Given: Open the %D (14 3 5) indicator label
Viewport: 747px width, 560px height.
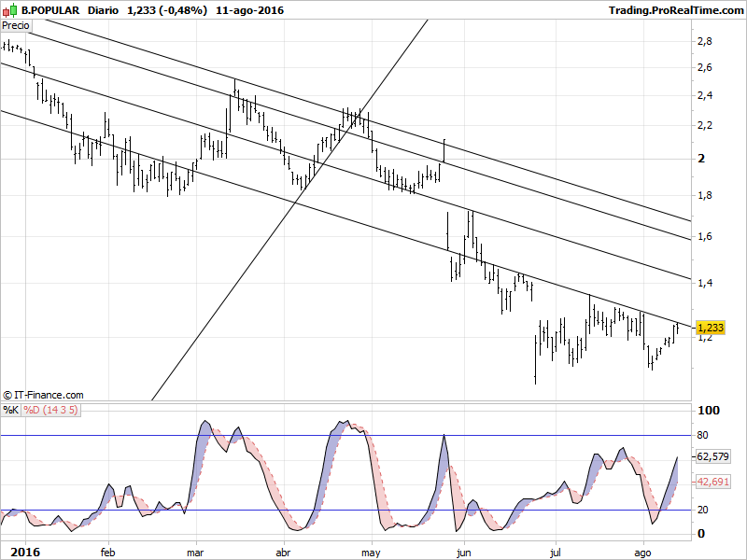Looking at the screenshot, I should click(x=50, y=409).
